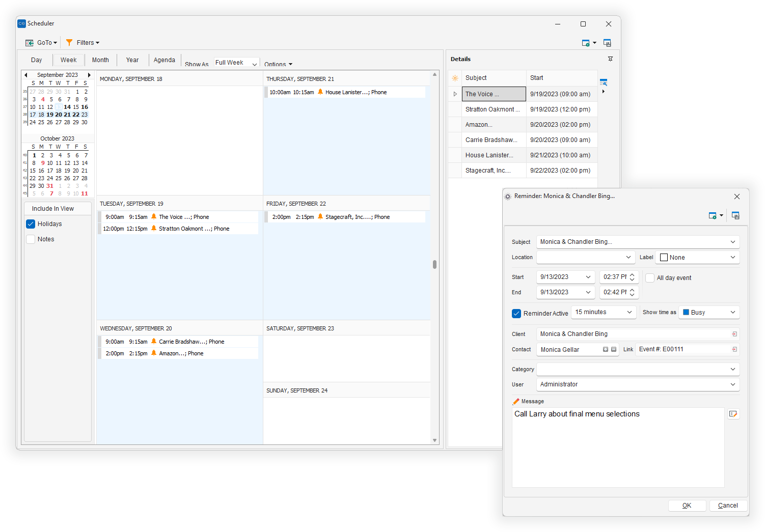The width and height of the screenshot is (765, 532).
Task: Uncheck the Holidays checkbox
Action: point(31,224)
